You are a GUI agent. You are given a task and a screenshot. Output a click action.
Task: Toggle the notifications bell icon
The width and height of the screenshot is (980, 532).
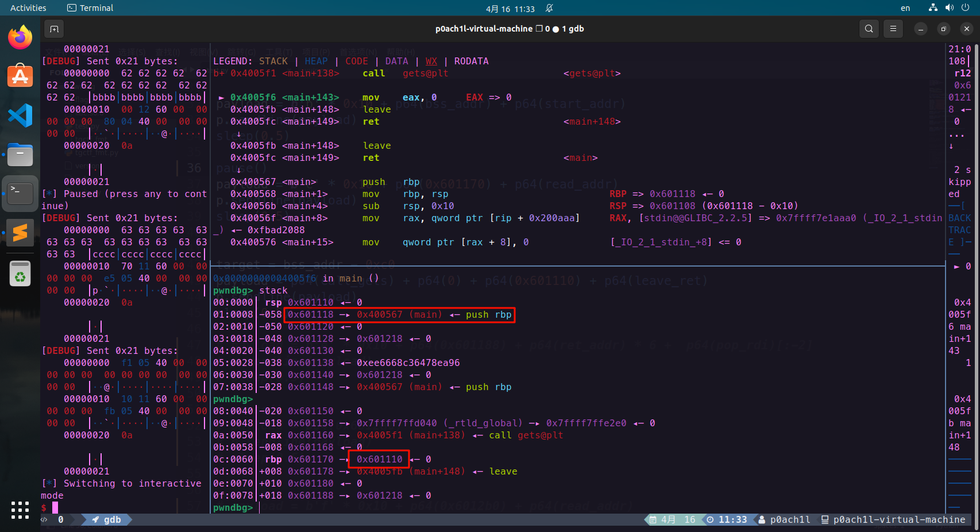549,8
